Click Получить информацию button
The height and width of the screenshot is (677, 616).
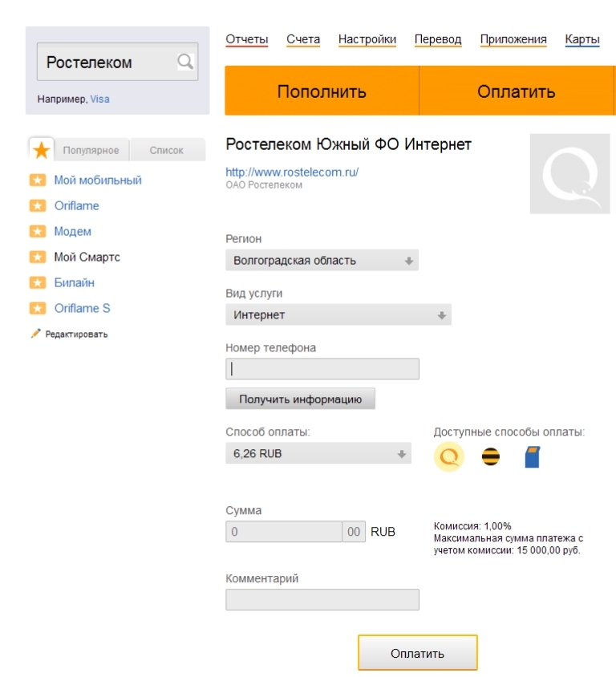(x=301, y=399)
